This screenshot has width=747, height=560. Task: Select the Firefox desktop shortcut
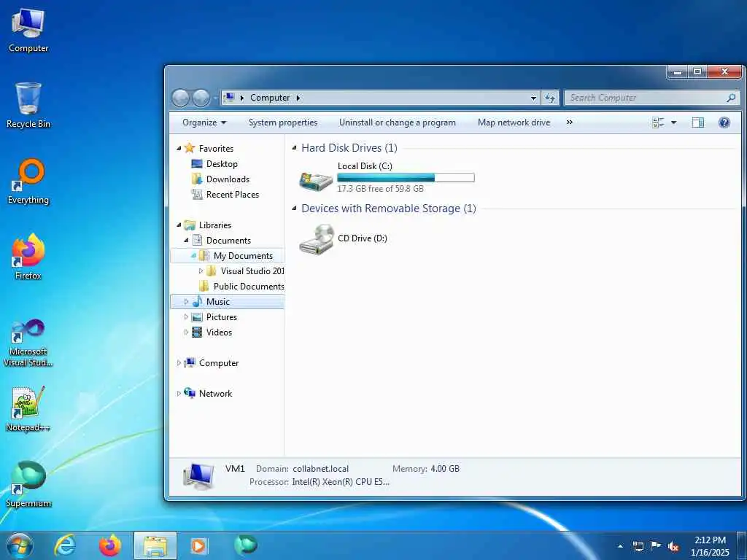pos(28,257)
